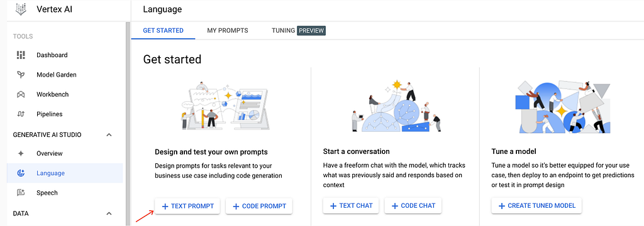Create a new Code Prompt

(x=259, y=206)
